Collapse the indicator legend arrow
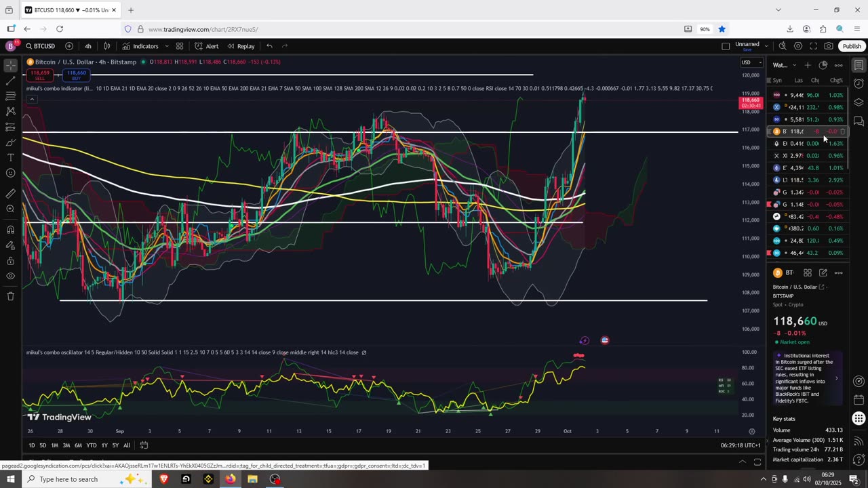Screen dimensions: 868x488 point(31,100)
